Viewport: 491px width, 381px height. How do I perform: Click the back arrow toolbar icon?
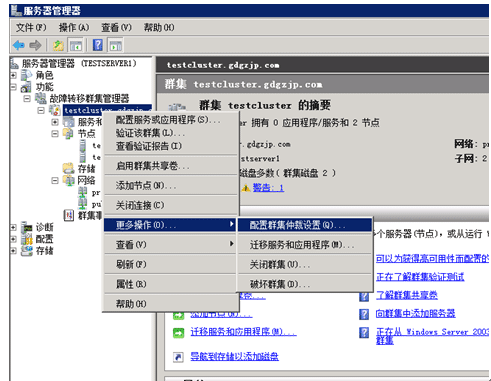pyautogui.click(x=19, y=45)
